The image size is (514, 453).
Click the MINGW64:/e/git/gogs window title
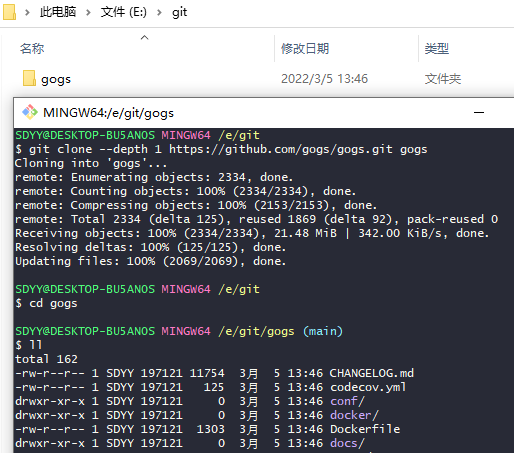click(108, 113)
